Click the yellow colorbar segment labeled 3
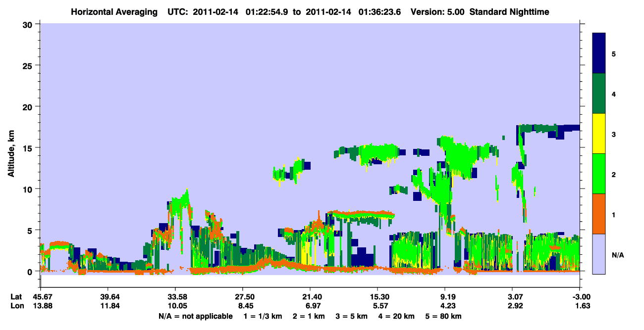The width and height of the screenshot is (644, 330). pos(599,134)
